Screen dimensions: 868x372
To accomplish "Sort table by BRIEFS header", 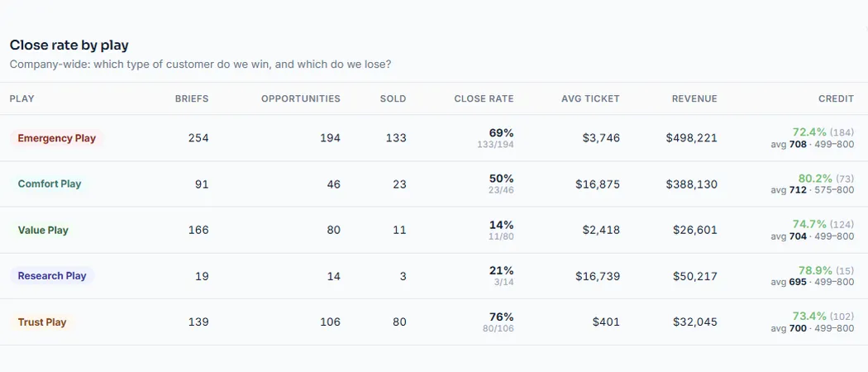I will pyautogui.click(x=192, y=98).
